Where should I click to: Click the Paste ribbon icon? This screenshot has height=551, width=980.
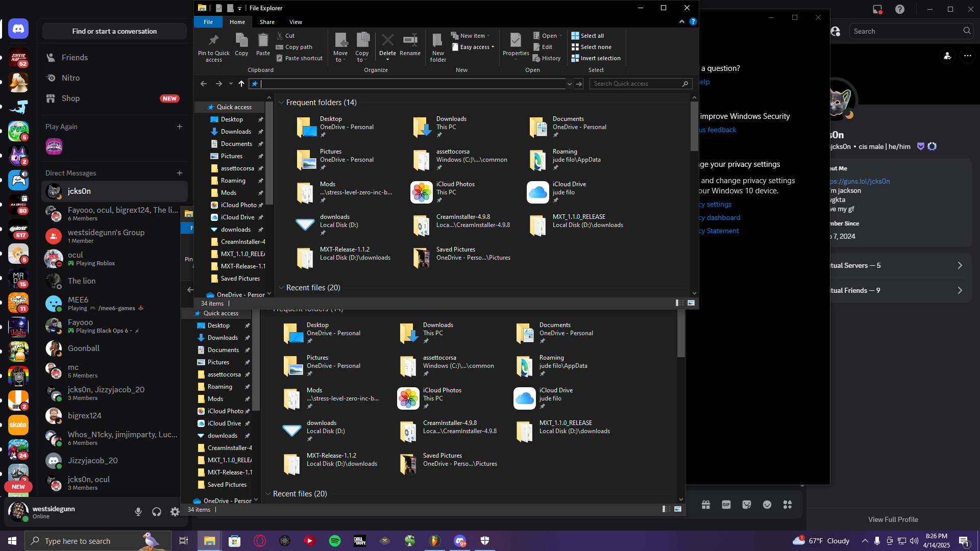coord(263,41)
